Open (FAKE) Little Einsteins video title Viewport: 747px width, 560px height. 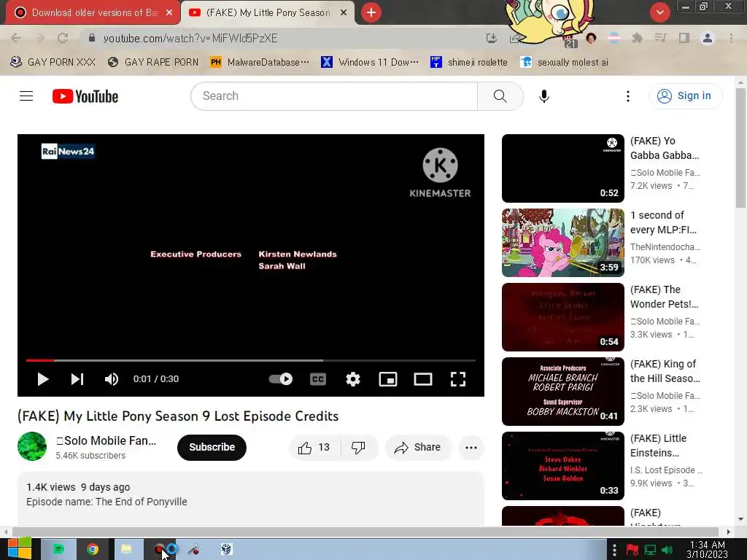coord(659,446)
